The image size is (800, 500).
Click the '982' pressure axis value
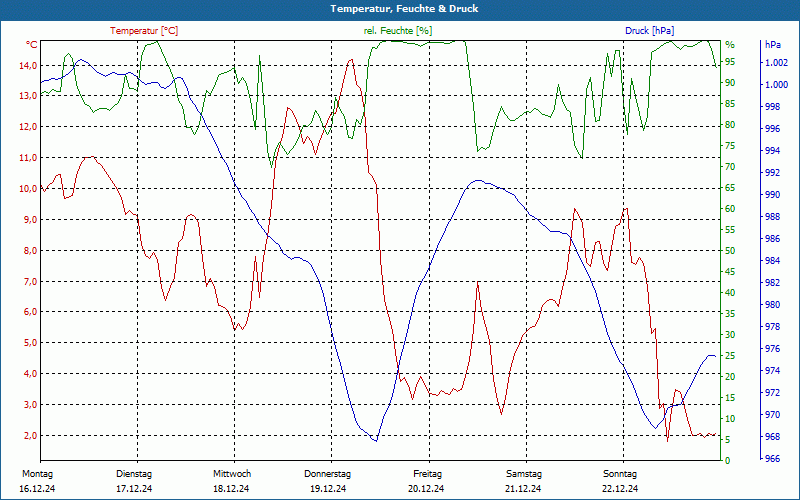tap(772, 283)
